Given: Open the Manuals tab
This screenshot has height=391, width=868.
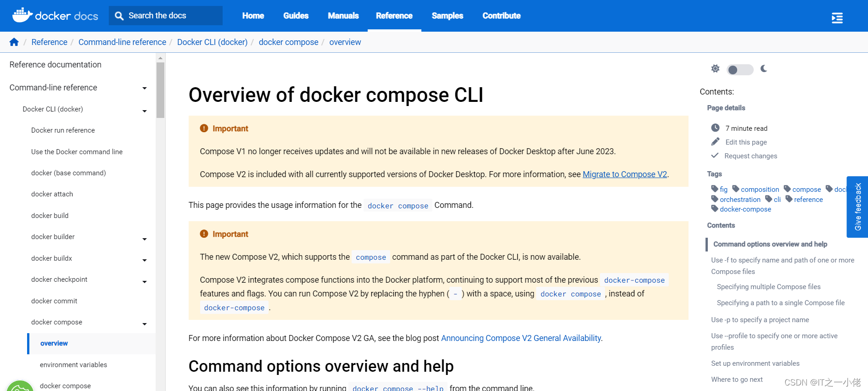Looking at the screenshot, I should (343, 16).
